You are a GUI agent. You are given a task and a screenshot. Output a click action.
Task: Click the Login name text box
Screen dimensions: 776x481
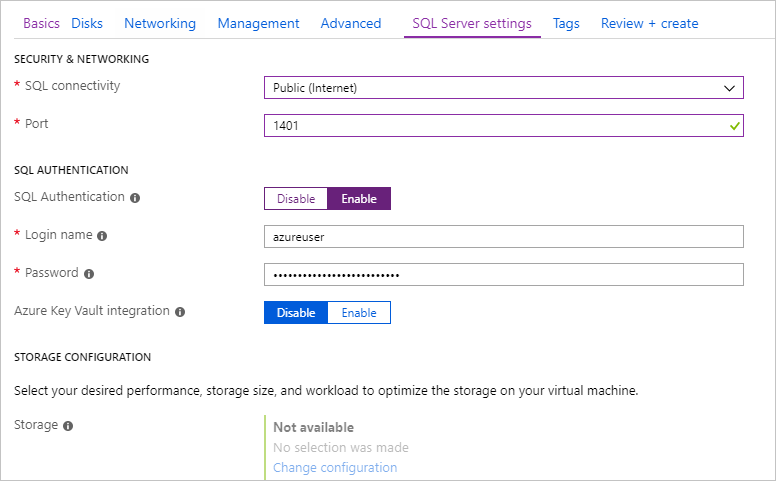503,236
